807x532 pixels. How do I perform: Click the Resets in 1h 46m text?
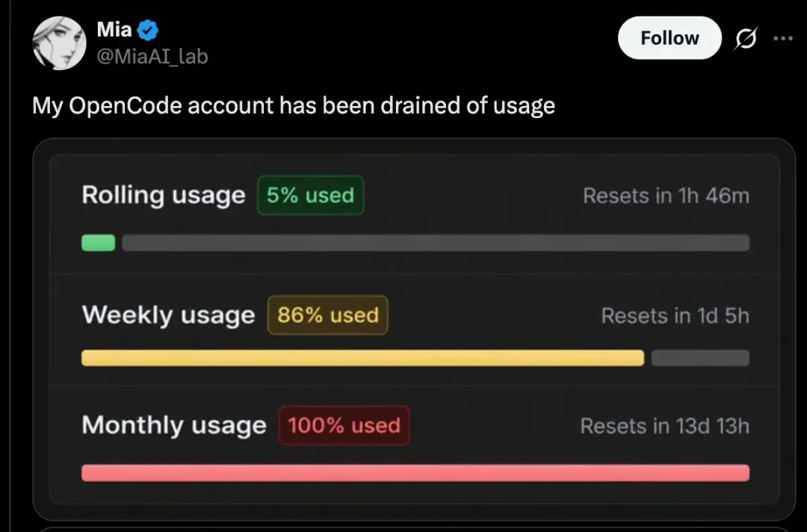pos(666,196)
